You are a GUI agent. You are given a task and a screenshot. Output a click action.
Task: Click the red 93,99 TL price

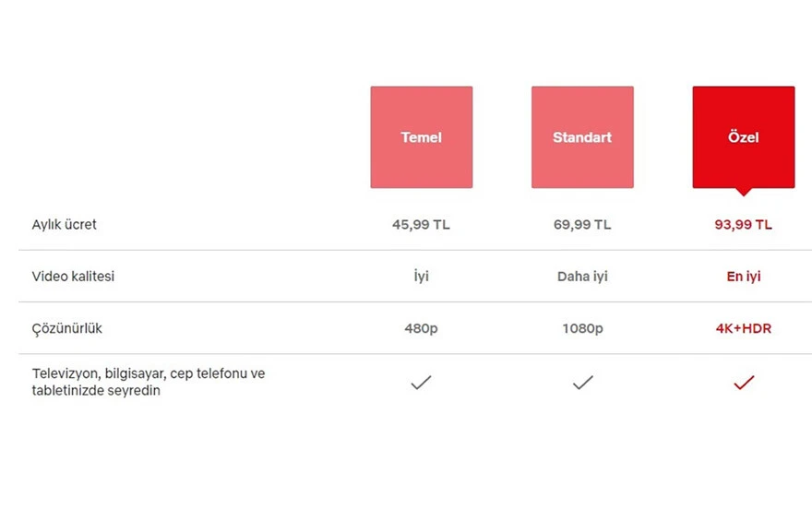click(x=743, y=224)
